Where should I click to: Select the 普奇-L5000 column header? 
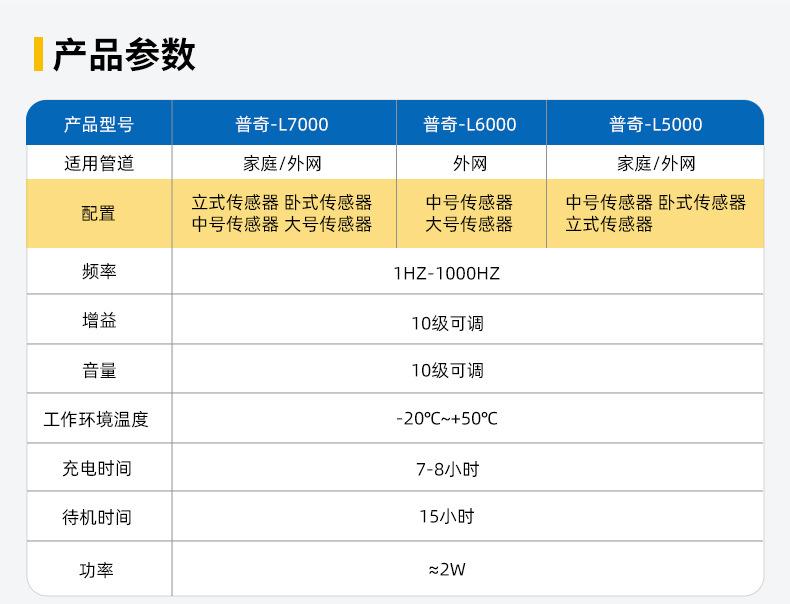coord(655,124)
